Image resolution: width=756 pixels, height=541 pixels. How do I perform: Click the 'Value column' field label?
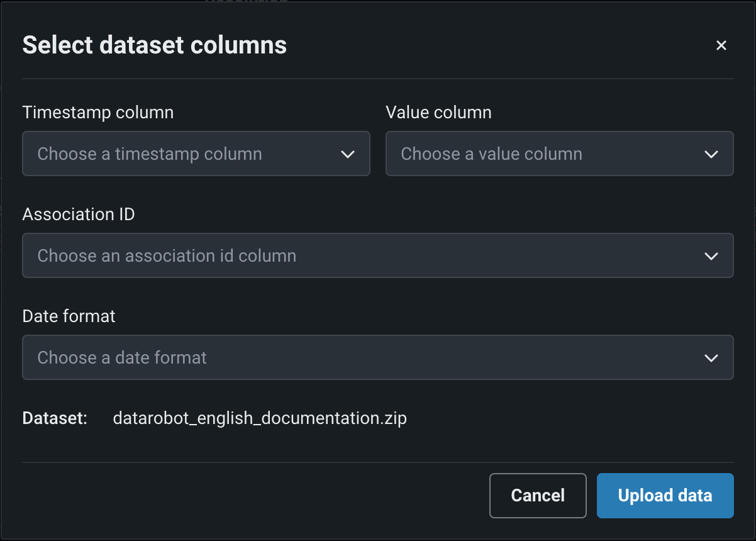click(438, 113)
